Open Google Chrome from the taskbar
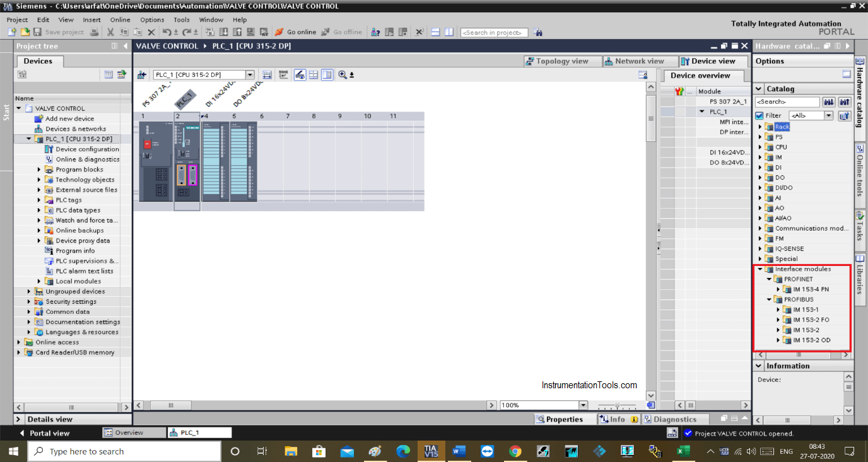The width and height of the screenshot is (868, 462). click(x=515, y=451)
